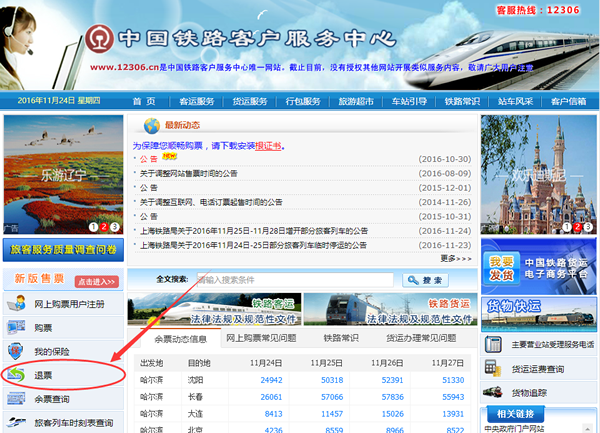This screenshot has width=600, height=433.
Task: Click the 余票查询 icon in sidebar
Action: tap(19, 400)
